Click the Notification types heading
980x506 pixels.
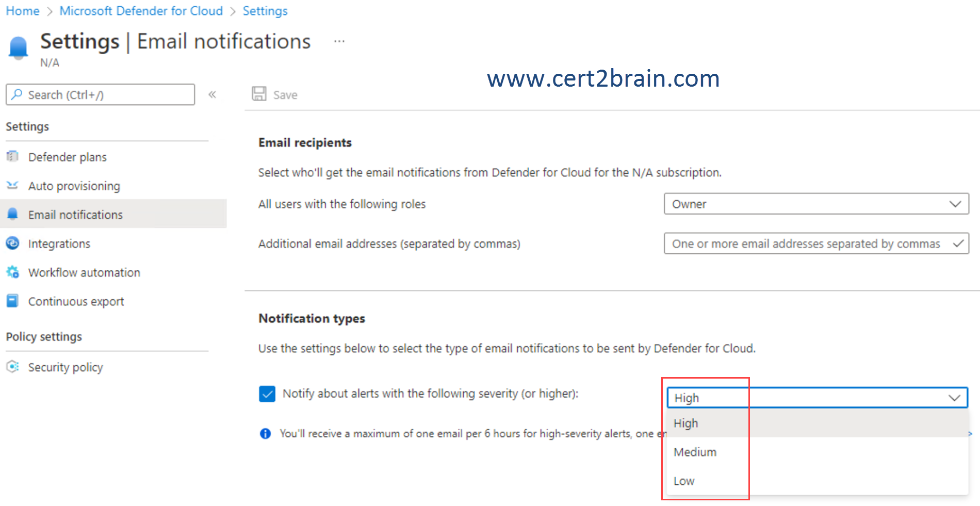[312, 318]
